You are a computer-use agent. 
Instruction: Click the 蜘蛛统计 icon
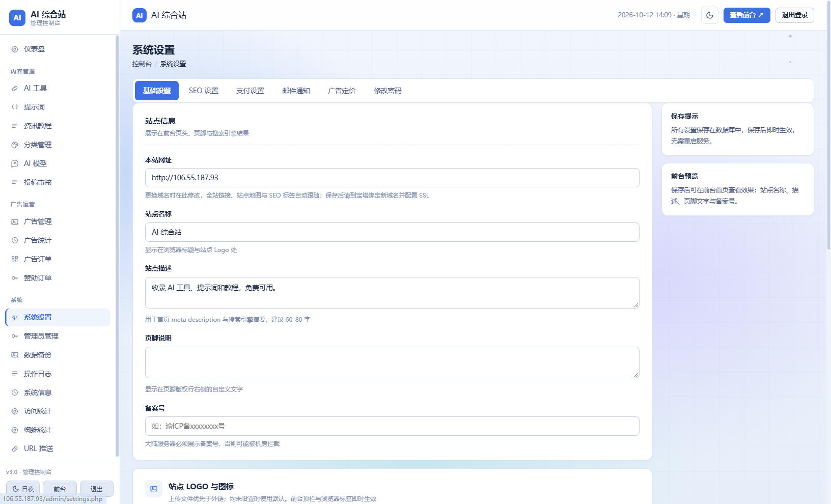15,430
